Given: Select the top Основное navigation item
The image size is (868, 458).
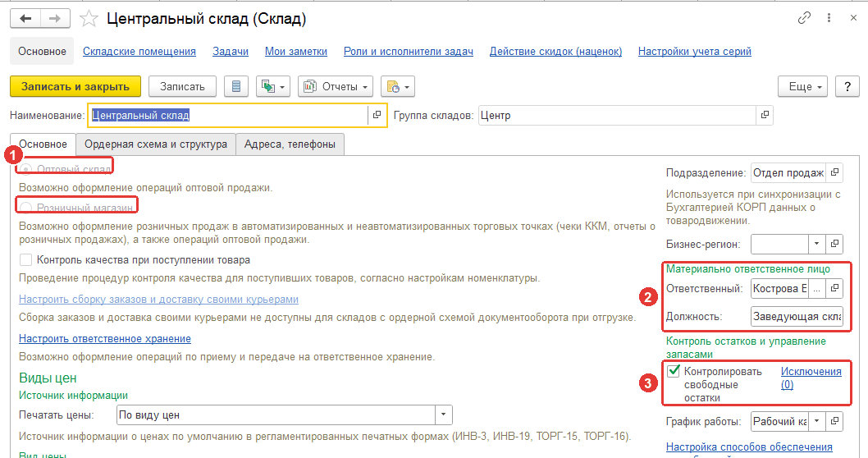Looking at the screenshot, I should pyautogui.click(x=42, y=52).
